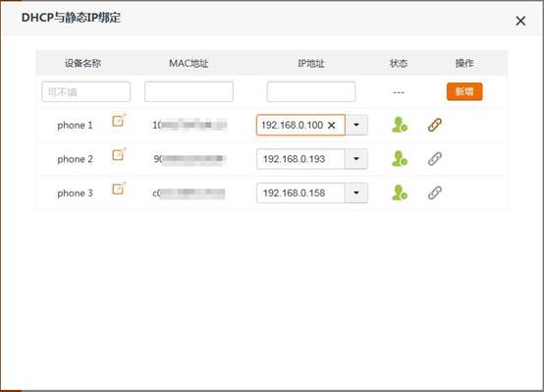Unbind phone 1 orange link icon
This screenshot has width=544, height=392.
click(x=435, y=125)
